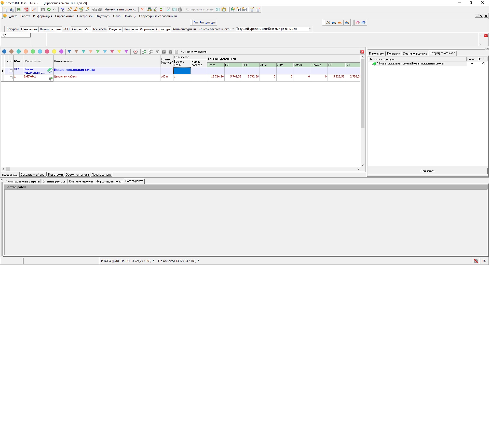Open the Справочники menu
Viewport: 489px width, 448px height.
pyautogui.click(x=64, y=16)
